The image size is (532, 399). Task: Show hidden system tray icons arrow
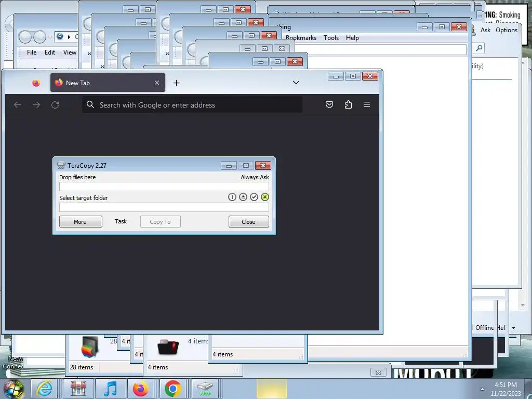482,389
